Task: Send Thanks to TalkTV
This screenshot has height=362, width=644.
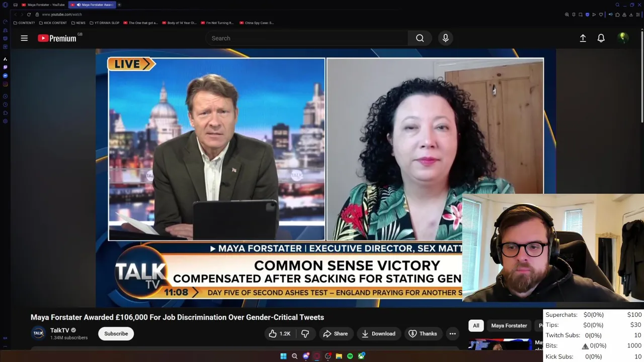Action: tap(423, 333)
